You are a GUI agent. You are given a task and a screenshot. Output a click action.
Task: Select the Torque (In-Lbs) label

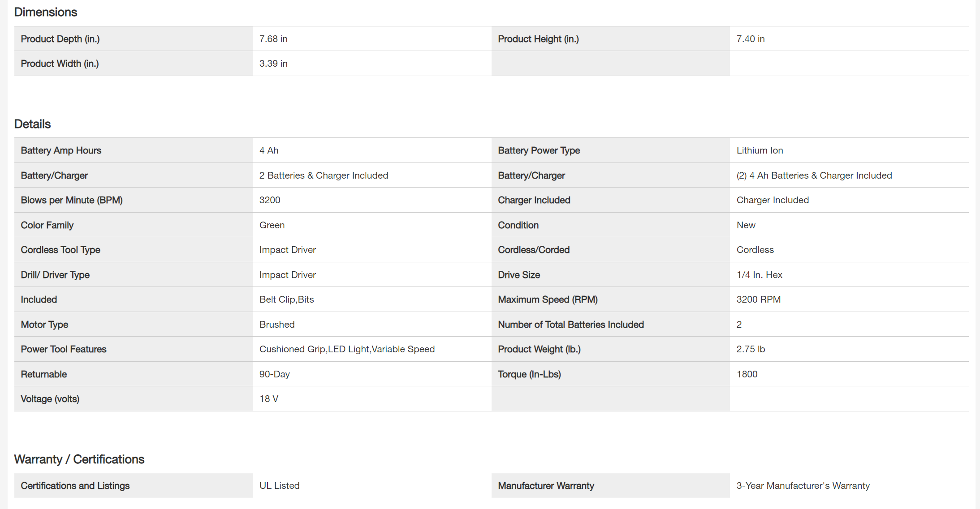pos(529,374)
